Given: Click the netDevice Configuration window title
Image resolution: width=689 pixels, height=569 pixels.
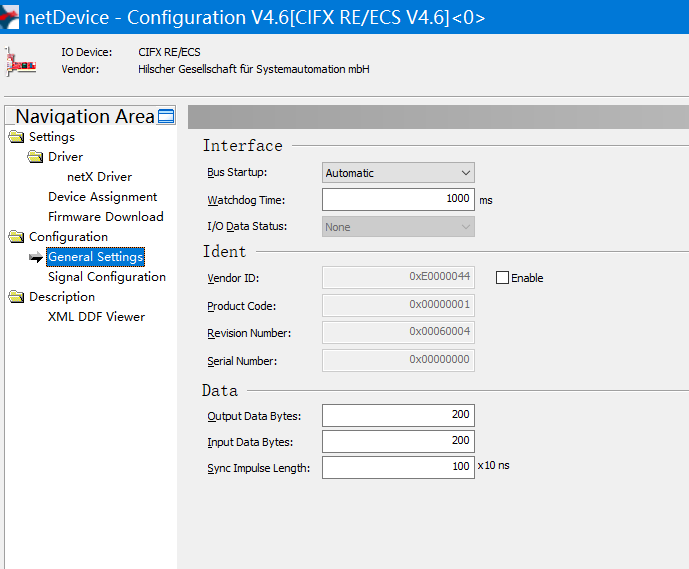Looking at the screenshot, I should click(x=255, y=18).
